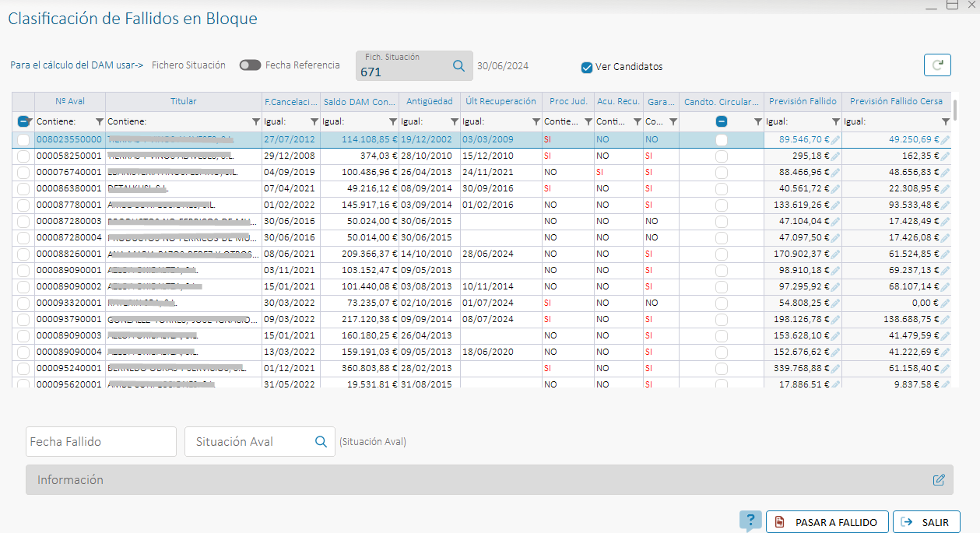This screenshot has width=980, height=533.
Task: Click the pencil icon beside 22.308,95 €
Action: 944,189
